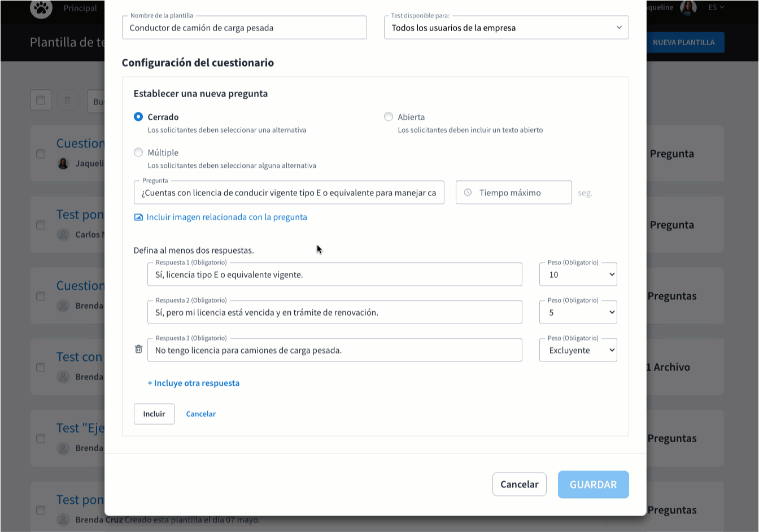Click the template name input field

[244, 28]
